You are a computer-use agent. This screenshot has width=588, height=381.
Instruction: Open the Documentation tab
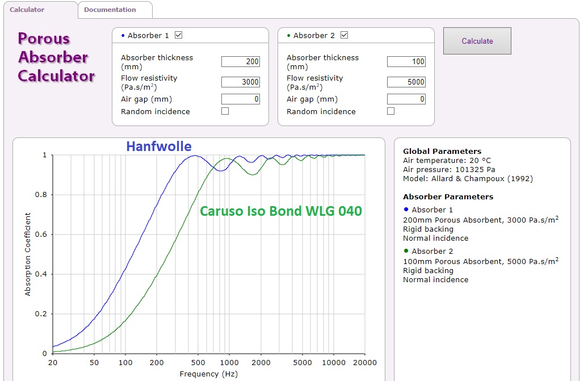click(110, 10)
